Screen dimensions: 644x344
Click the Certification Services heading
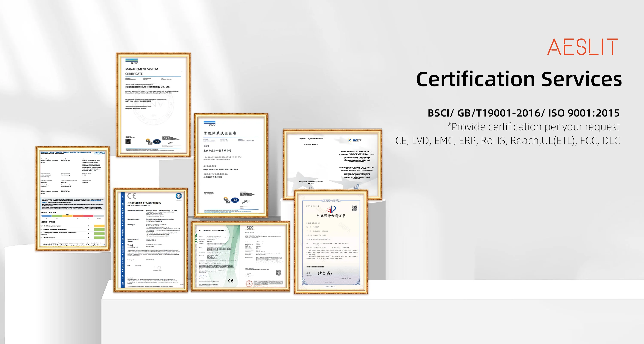(x=519, y=79)
